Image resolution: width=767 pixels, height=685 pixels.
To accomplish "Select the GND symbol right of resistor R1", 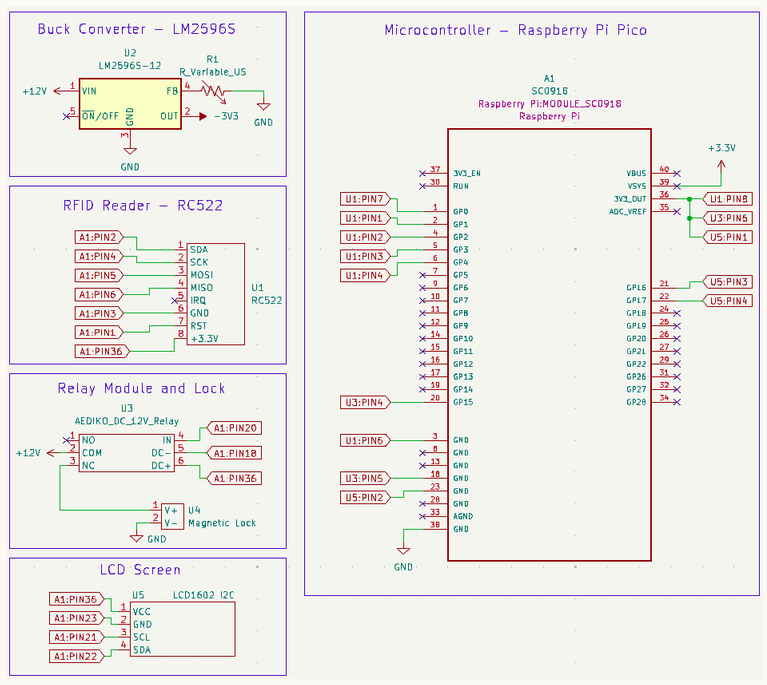I will (263, 106).
